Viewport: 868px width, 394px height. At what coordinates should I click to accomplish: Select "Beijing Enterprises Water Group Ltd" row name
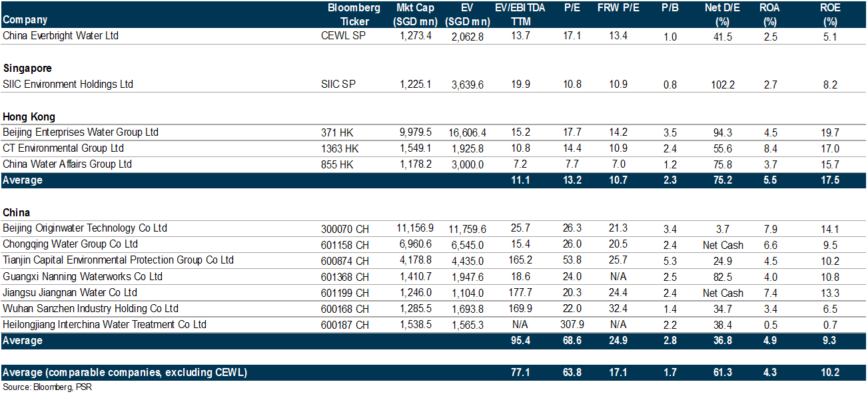coord(81,132)
